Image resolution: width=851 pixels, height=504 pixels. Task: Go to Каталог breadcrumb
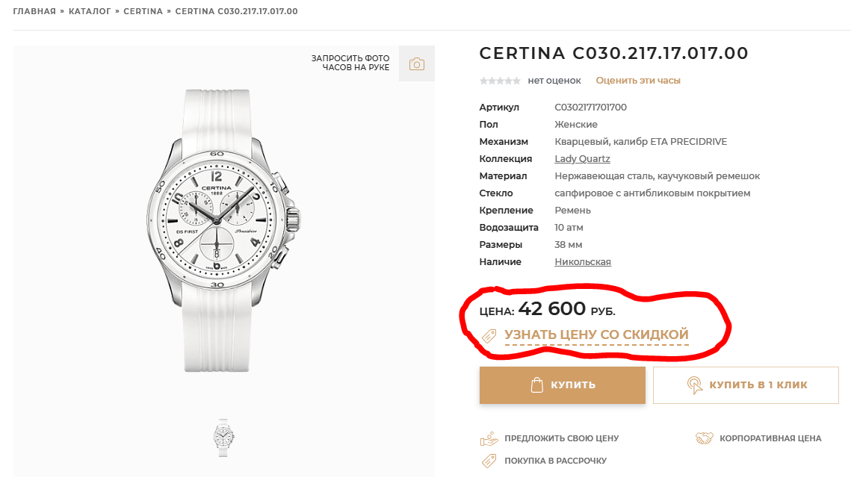[90, 11]
